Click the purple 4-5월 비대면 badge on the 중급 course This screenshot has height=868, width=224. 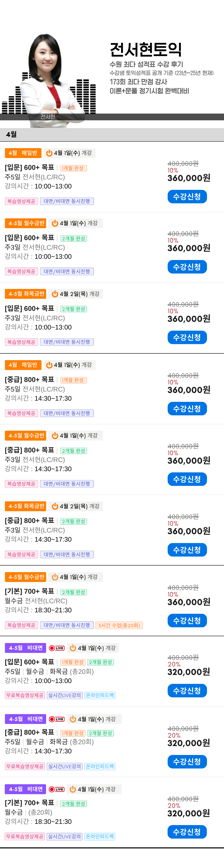(26, 719)
